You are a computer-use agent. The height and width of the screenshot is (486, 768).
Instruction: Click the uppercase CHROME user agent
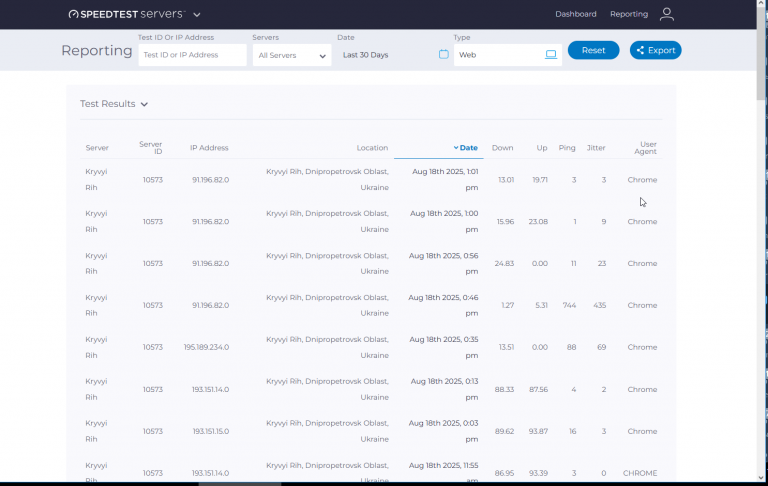pyautogui.click(x=640, y=473)
